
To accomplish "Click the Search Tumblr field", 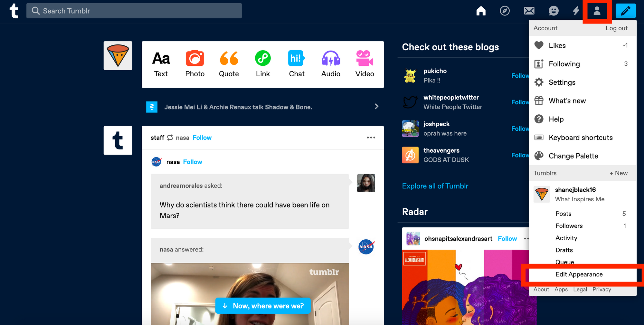I will (134, 11).
